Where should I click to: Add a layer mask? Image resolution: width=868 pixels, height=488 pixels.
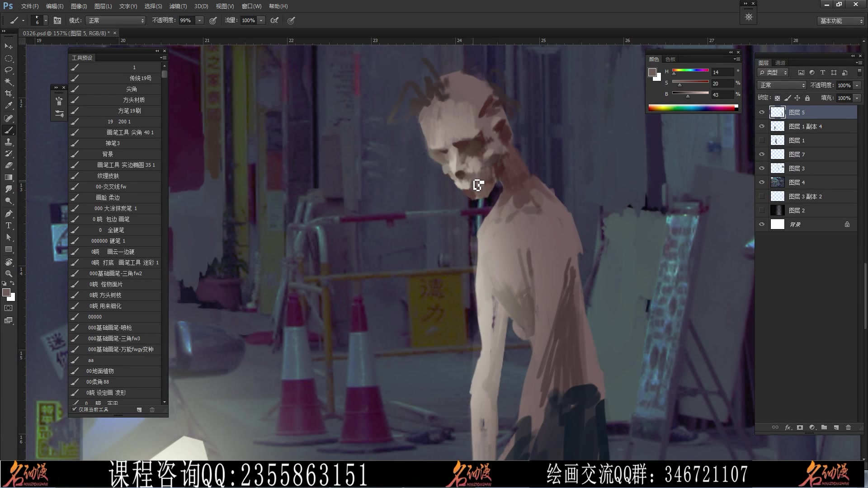point(800,427)
